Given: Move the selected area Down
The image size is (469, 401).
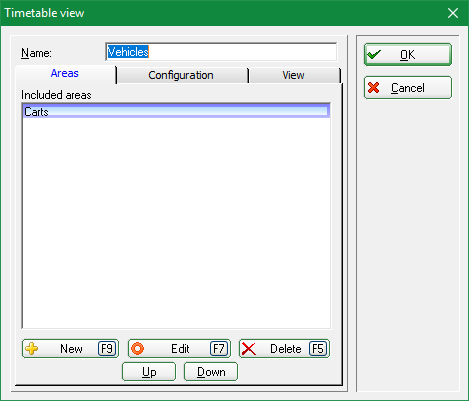Looking at the screenshot, I should 211,372.
